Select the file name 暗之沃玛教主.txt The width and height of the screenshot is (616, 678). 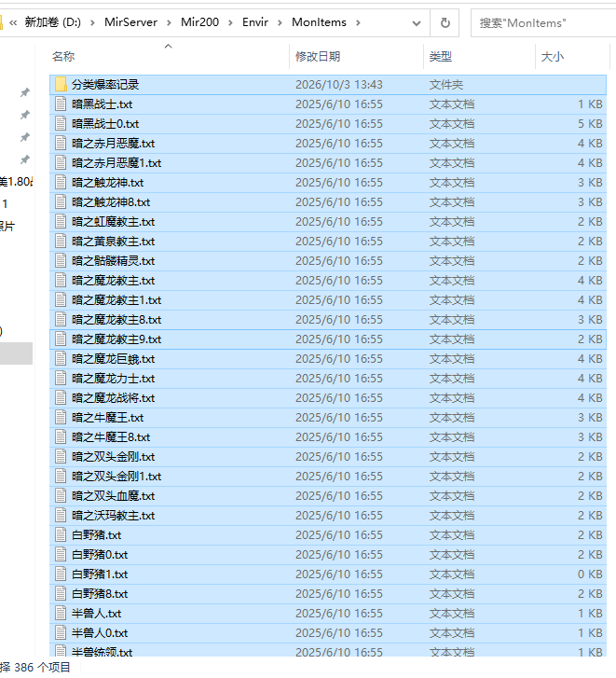point(113,516)
